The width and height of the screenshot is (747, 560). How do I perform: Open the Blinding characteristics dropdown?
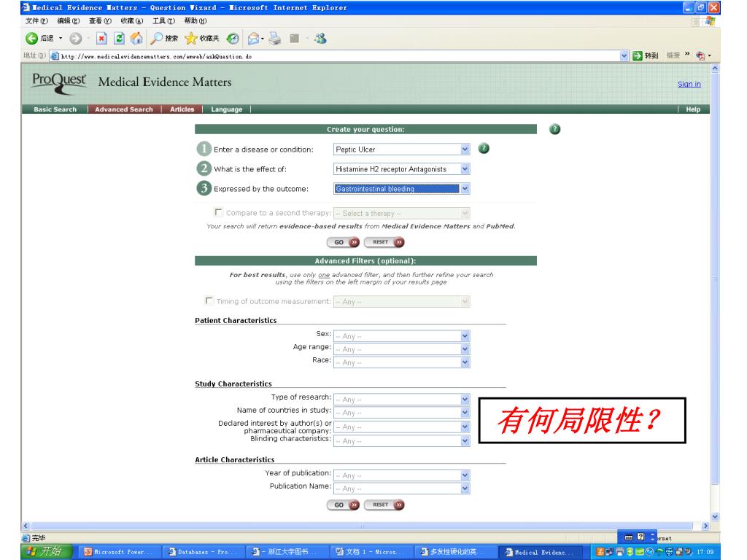click(402, 441)
